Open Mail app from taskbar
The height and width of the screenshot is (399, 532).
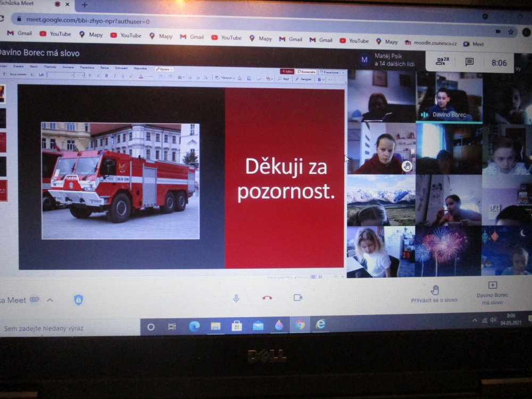pyautogui.click(x=258, y=326)
